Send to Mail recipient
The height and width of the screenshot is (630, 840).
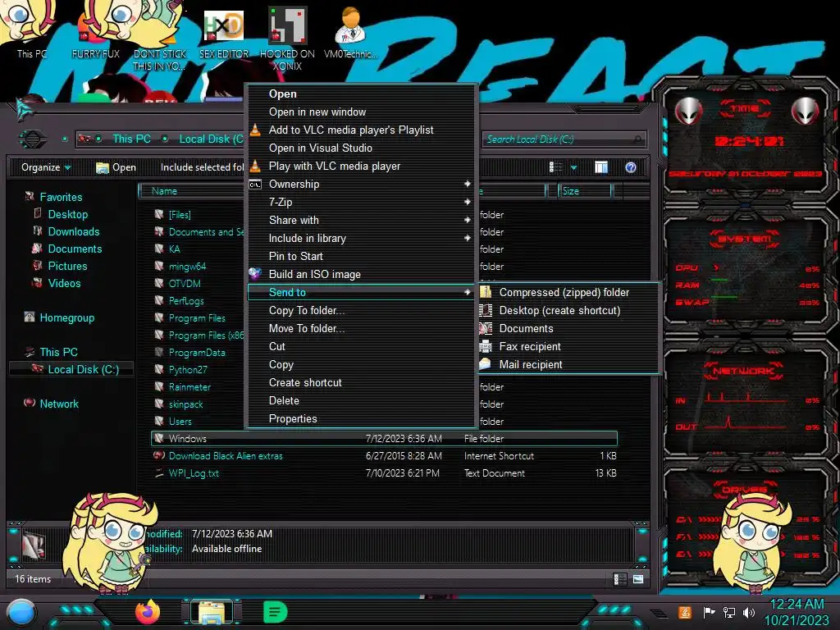(568, 364)
